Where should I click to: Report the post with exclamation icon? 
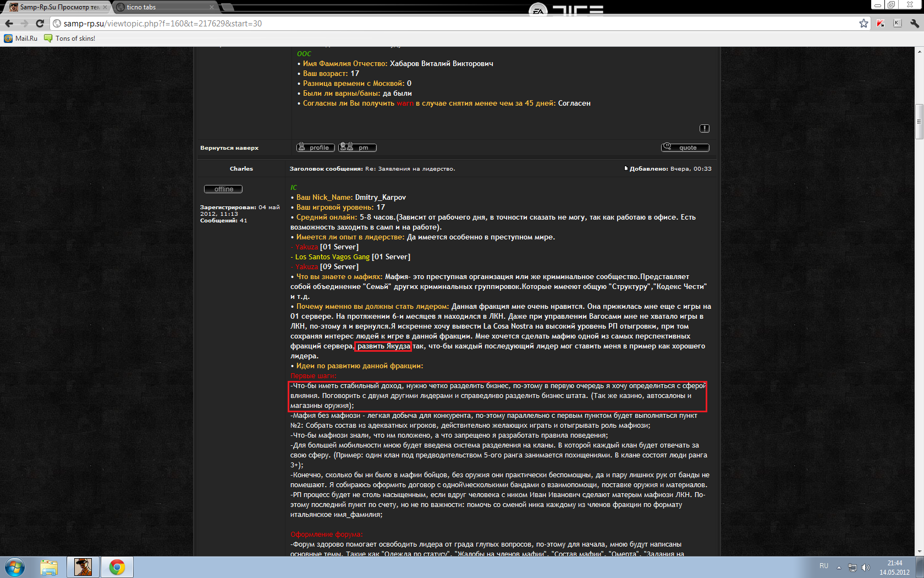coord(704,128)
